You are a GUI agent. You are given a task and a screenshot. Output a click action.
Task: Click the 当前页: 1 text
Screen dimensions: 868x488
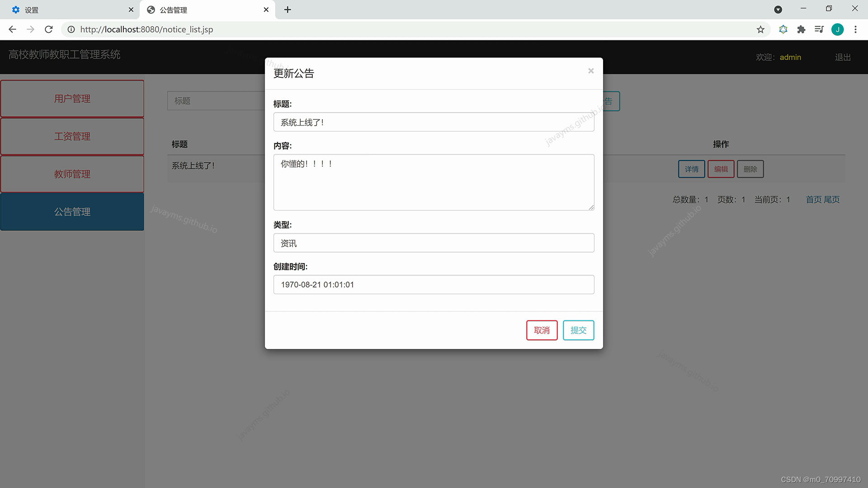coord(772,199)
